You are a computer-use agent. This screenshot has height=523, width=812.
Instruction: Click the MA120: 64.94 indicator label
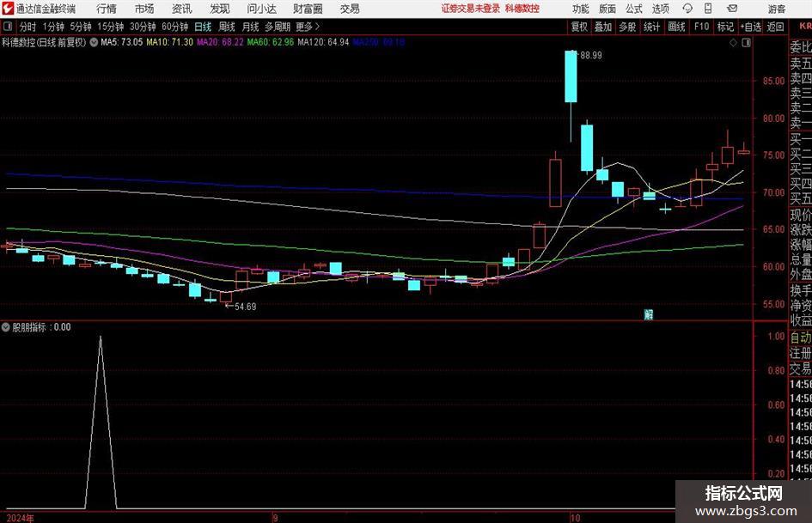(x=323, y=42)
